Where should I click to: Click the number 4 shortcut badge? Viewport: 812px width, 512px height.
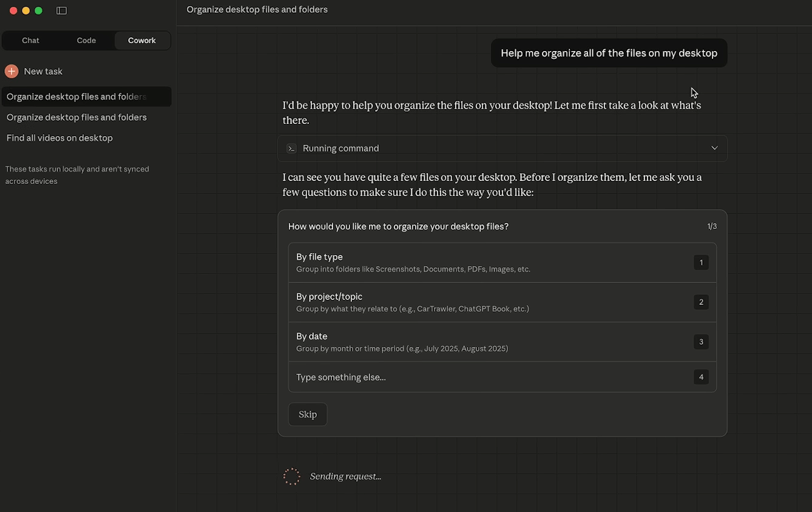[x=701, y=377]
